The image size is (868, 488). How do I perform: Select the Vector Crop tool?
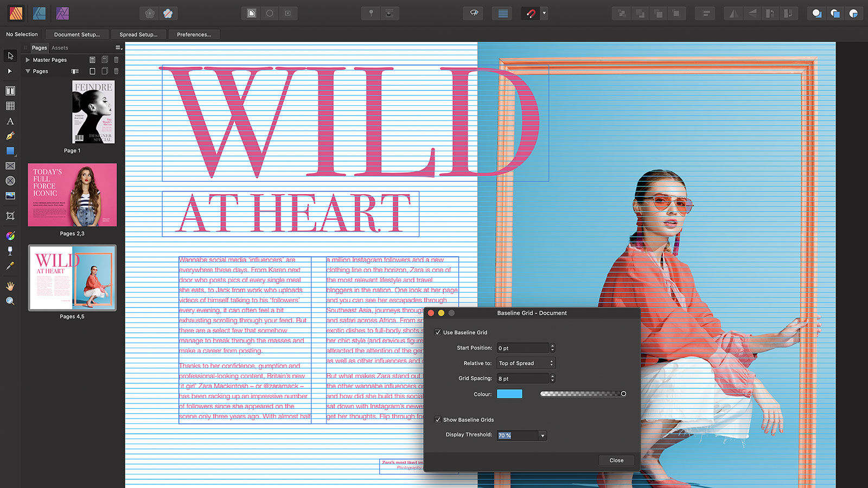(10, 216)
